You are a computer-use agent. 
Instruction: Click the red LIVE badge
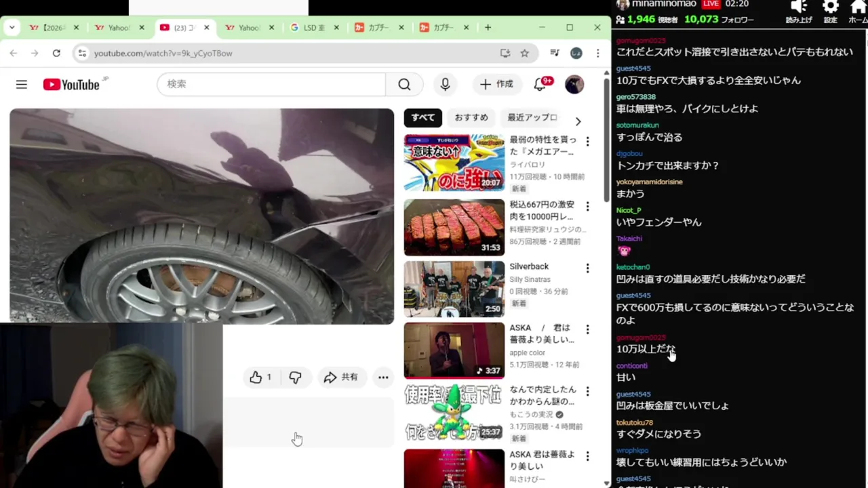point(711,4)
